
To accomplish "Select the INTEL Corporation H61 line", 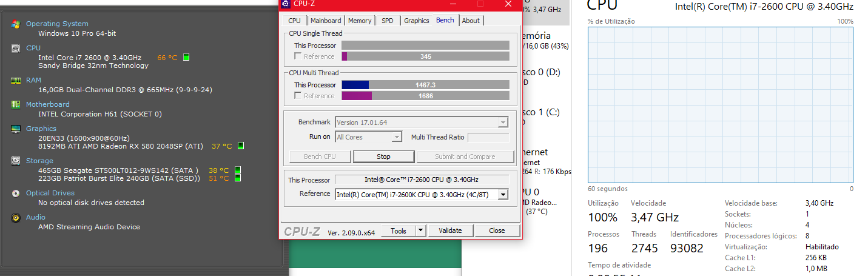I will click(x=100, y=114).
